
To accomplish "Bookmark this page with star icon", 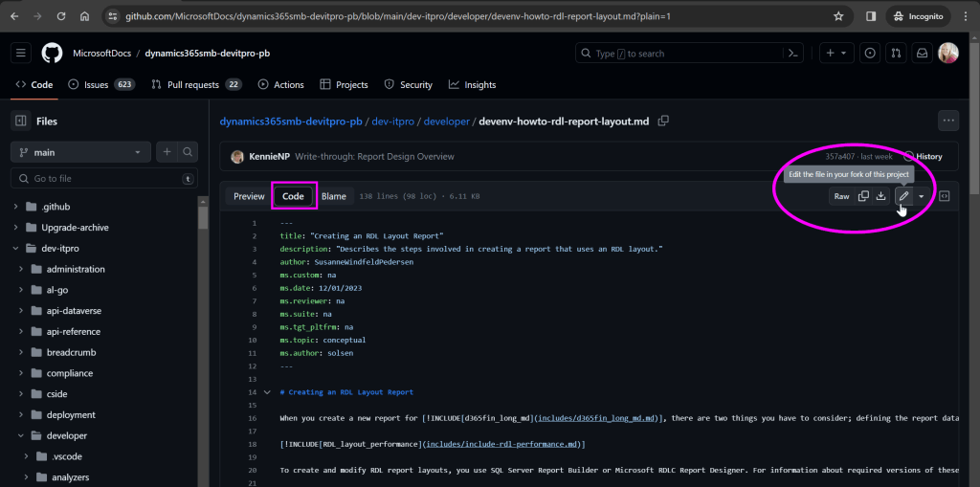I will [838, 16].
